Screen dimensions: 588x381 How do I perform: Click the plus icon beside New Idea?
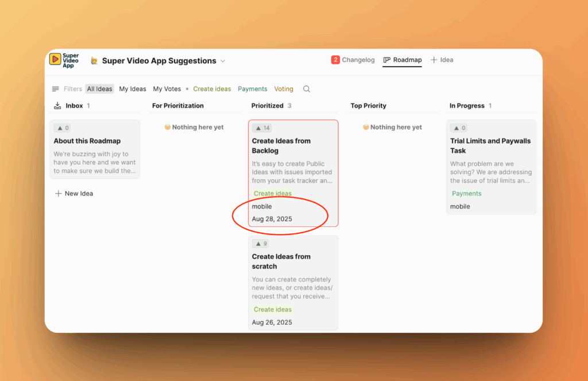tap(58, 194)
